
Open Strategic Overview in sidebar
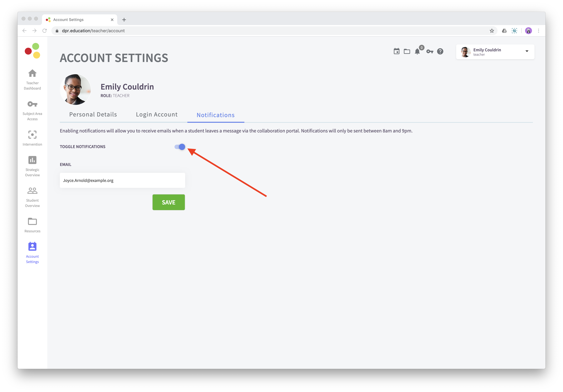coord(32,166)
